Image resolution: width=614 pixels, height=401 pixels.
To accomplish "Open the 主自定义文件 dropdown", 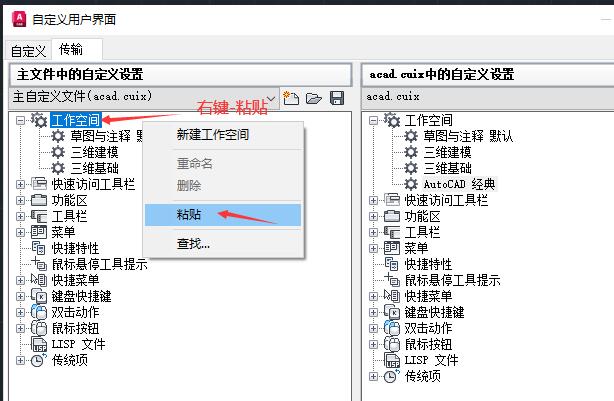I will pos(271,98).
